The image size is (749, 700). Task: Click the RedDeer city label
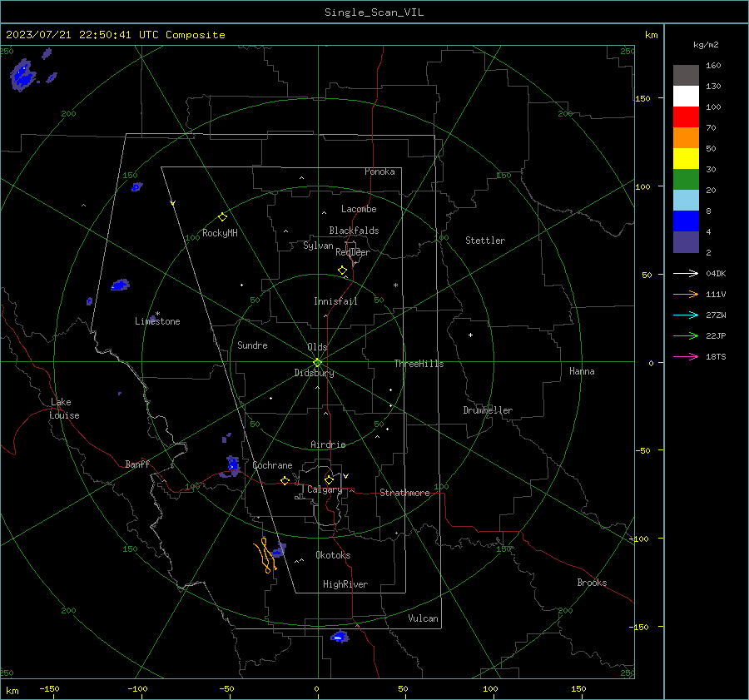pyautogui.click(x=353, y=252)
